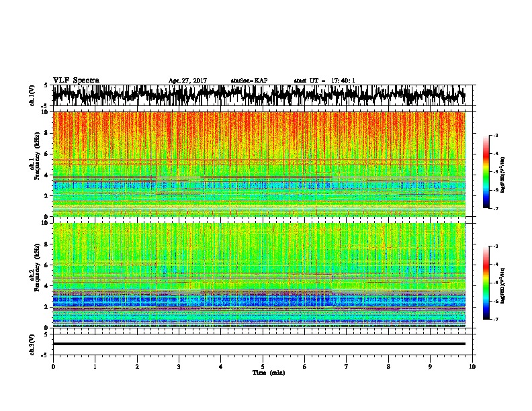This screenshot has height=411, width=532.
Task: Click the "ch.1(V)" waveform axis label
Action: pos(32,95)
